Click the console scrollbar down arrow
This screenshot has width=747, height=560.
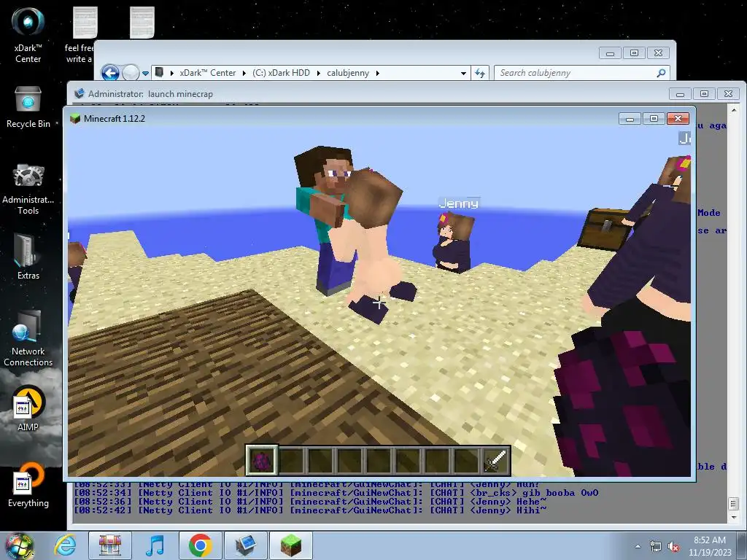pos(734,517)
